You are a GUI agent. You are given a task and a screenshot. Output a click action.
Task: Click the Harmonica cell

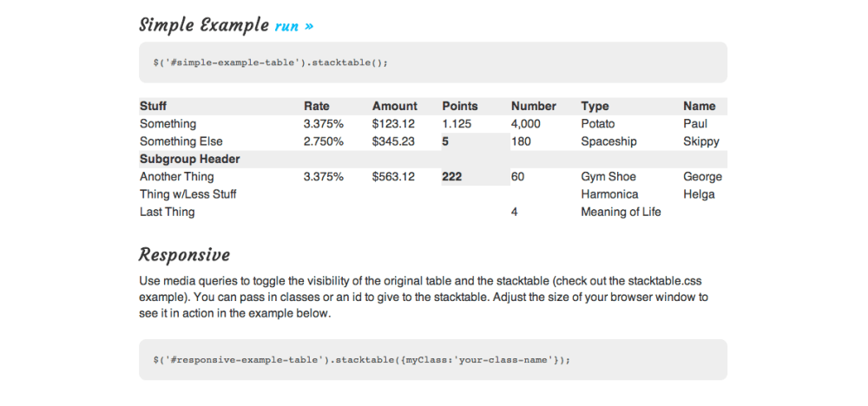pyautogui.click(x=609, y=194)
